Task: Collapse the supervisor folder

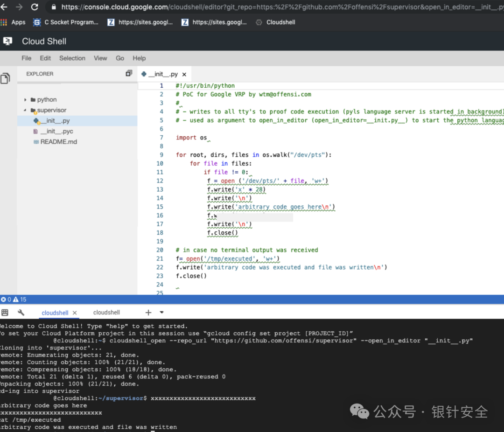Action: click(25, 110)
